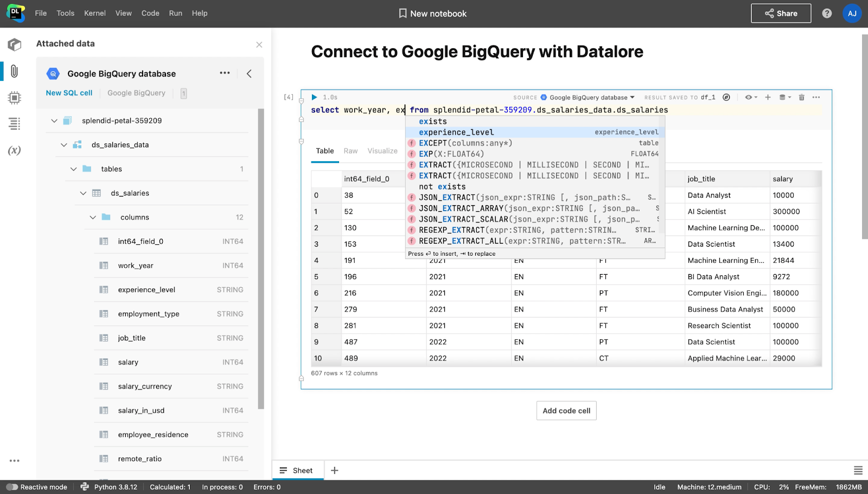Click the sidebar more options ellipsis
Viewport: 868px width, 494px height.
(15, 460)
